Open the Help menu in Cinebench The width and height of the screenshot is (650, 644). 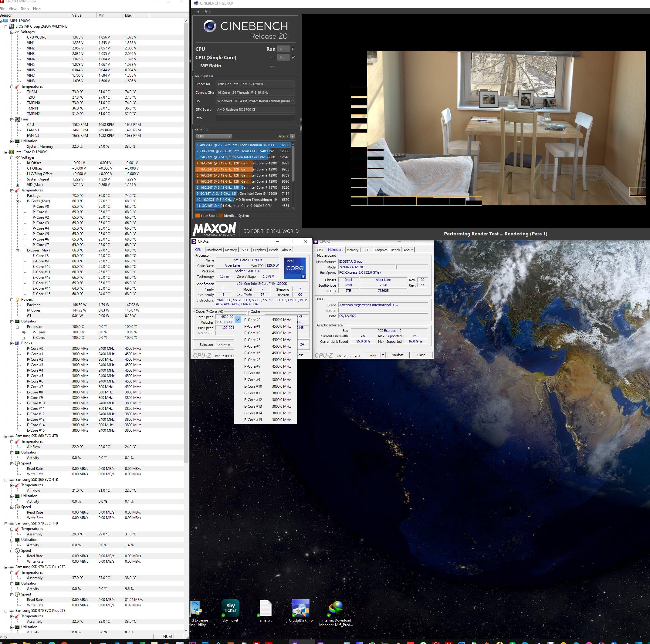207,11
